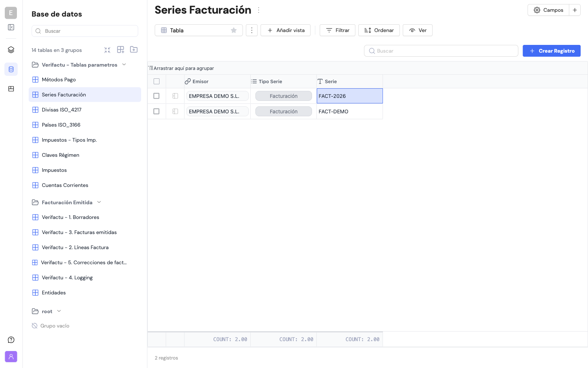Screen dimensions: 588x368
Task: Open the layout grid icon in left rail
Action: tap(11, 89)
